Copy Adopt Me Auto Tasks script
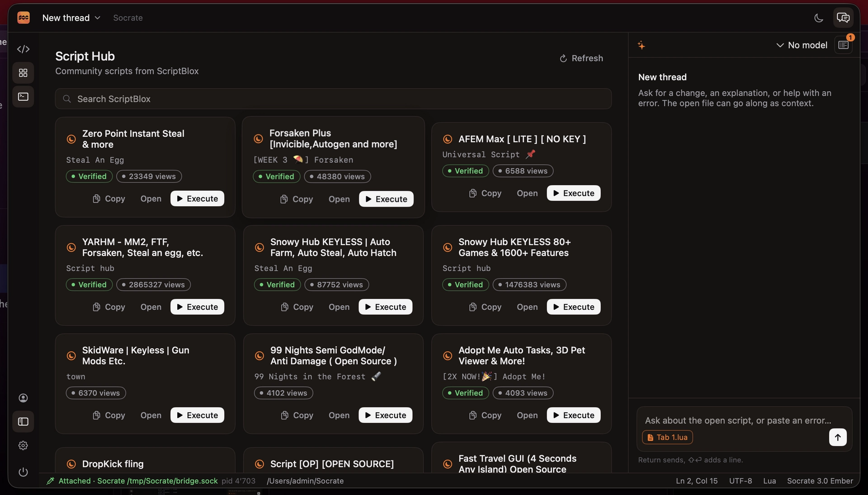Image resolution: width=868 pixels, height=495 pixels. point(485,416)
